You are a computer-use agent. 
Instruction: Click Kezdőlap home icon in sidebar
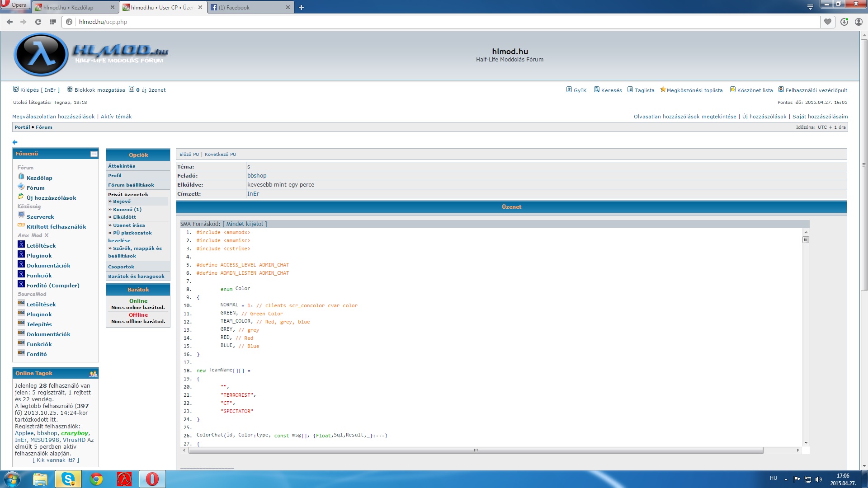click(21, 176)
